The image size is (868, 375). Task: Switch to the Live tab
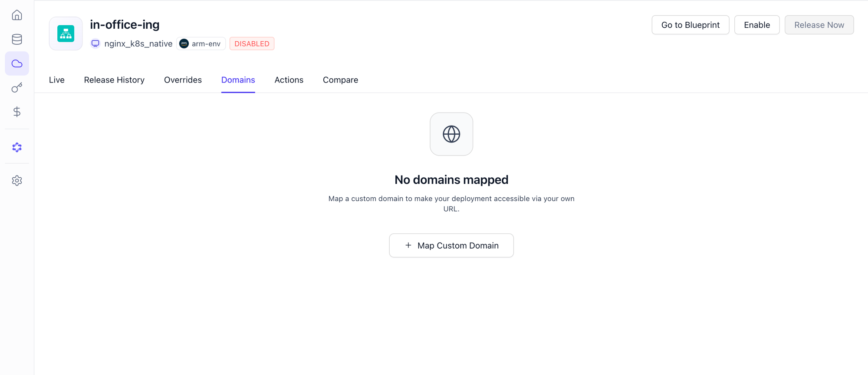point(57,80)
